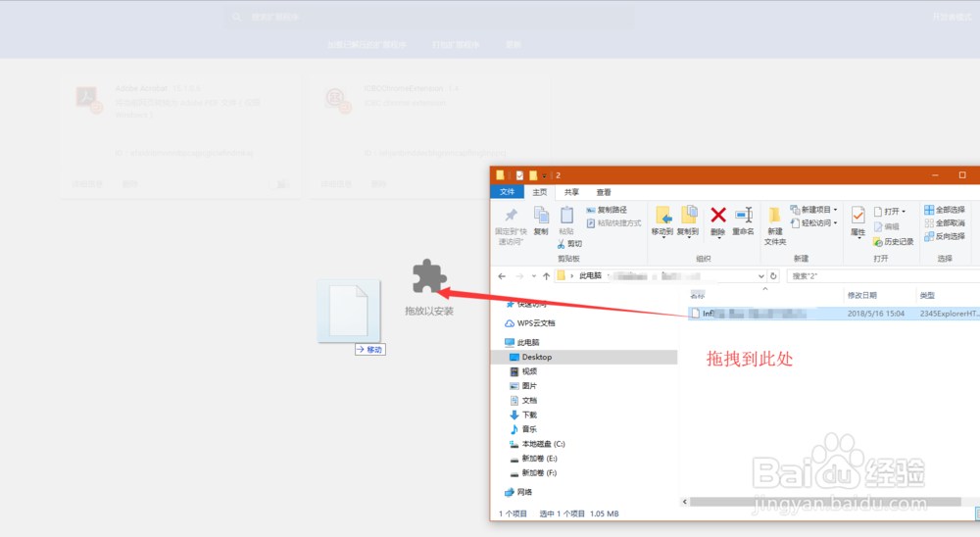980x537 pixels.
Task: Click Paste shortcut (粘贴快捷方式)
Action: [613, 223]
